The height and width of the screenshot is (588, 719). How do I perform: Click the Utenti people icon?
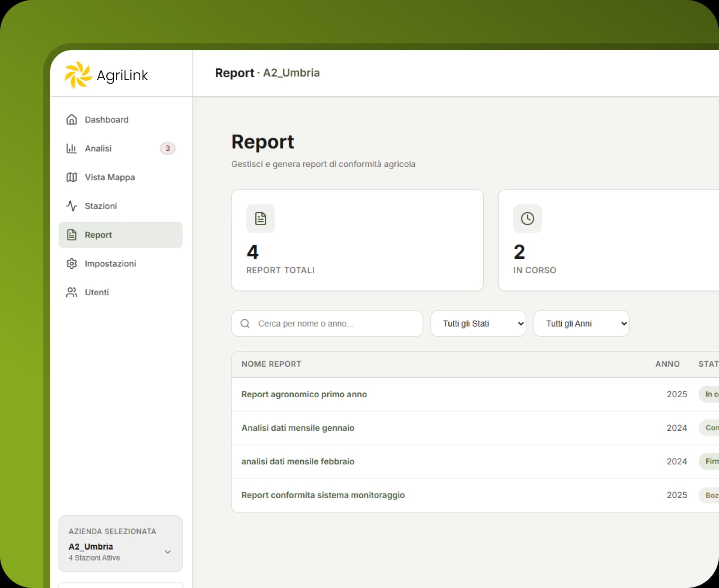pos(71,292)
